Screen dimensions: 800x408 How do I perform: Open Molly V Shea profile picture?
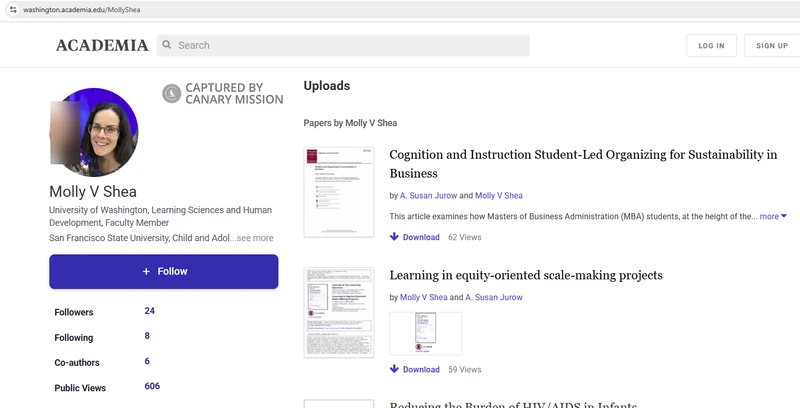(94, 132)
